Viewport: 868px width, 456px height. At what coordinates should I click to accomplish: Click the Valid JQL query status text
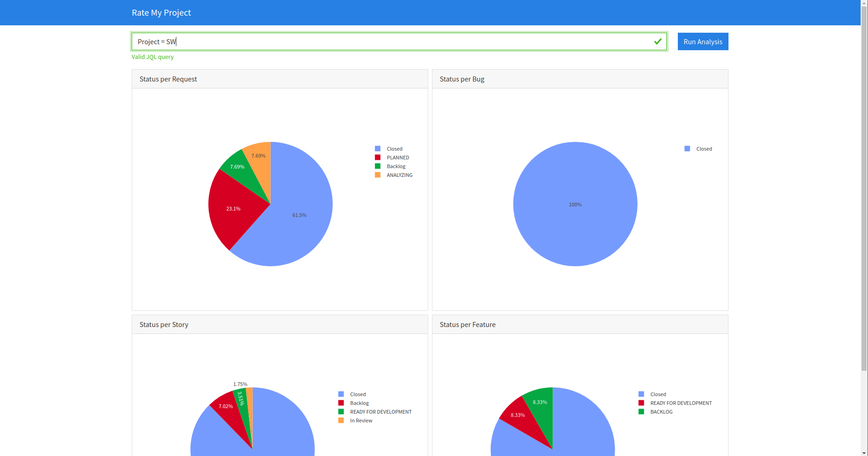(x=152, y=57)
